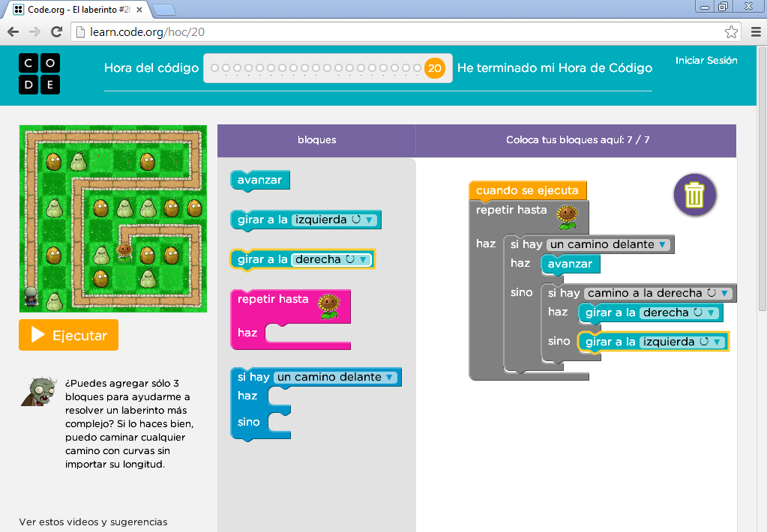Select cuando se ejecuta orange block
The height and width of the screenshot is (532, 767).
click(527, 191)
